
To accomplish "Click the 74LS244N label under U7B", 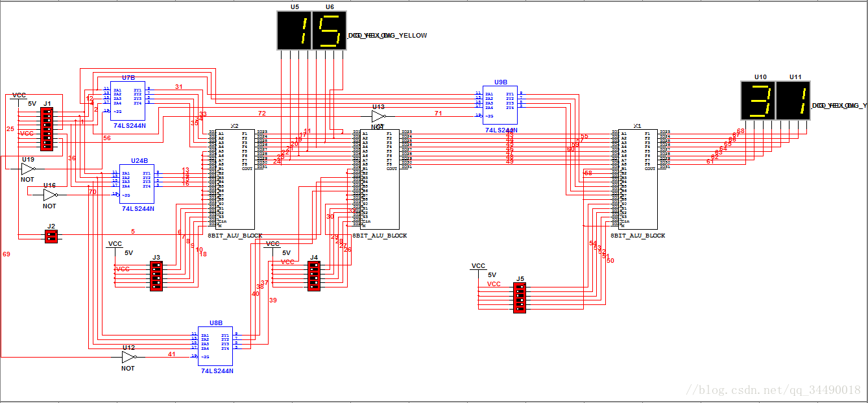I will tap(129, 126).
